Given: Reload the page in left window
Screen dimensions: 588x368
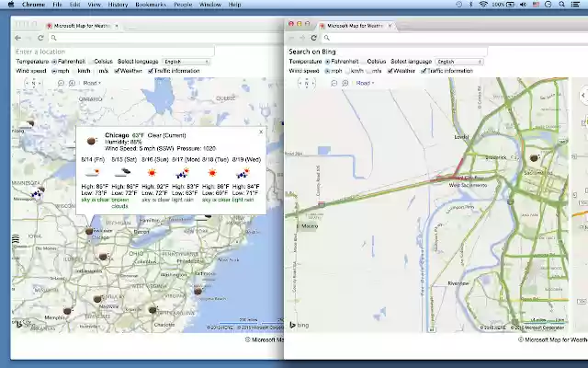Looking at the screenshot, I should [x=40, y=38].
